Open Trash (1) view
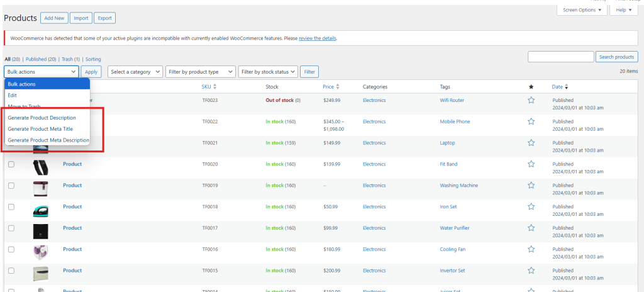 pyautogui.click(x=70, y=59)
